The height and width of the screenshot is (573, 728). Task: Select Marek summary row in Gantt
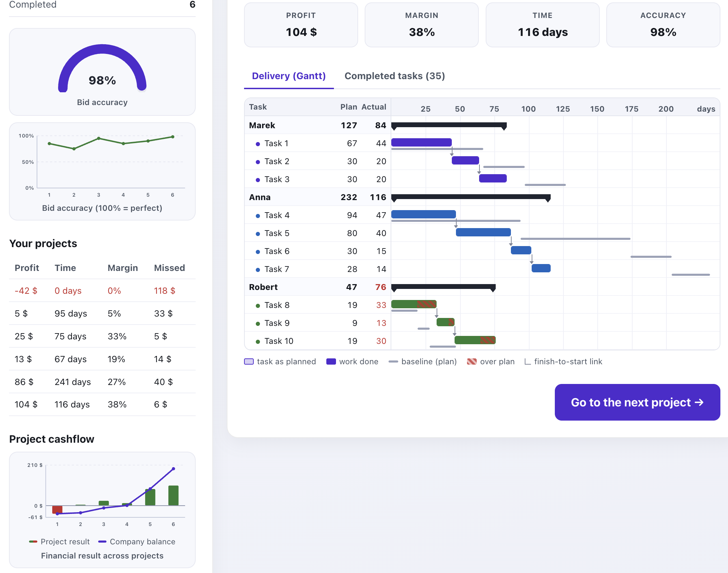click(482, 125)
